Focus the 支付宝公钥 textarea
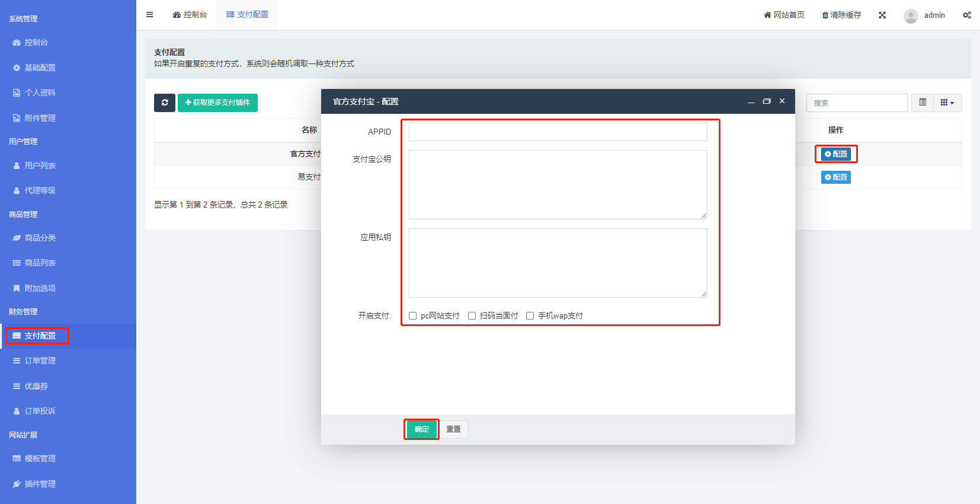 pos(558,184)
